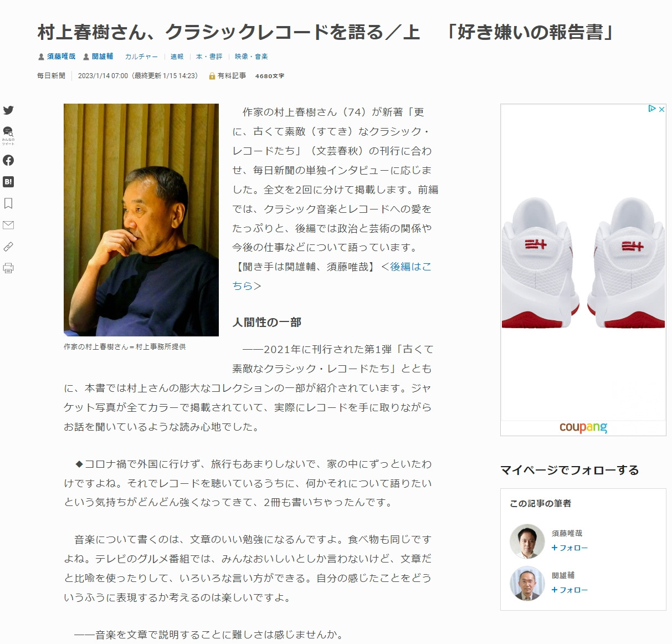The image size is (672, 644).
Task: Go to 映像・音楽 category
Action: tap(251, 57)
